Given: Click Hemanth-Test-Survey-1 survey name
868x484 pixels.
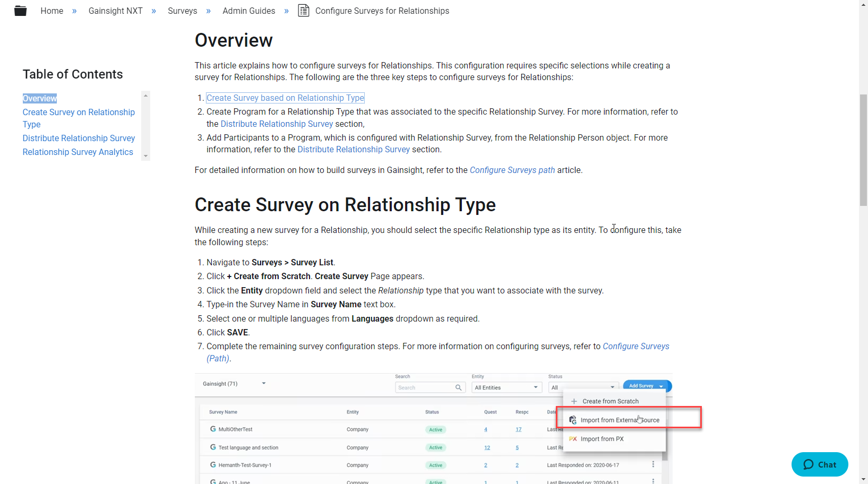Looking at the screenshot, I should 245,465.
